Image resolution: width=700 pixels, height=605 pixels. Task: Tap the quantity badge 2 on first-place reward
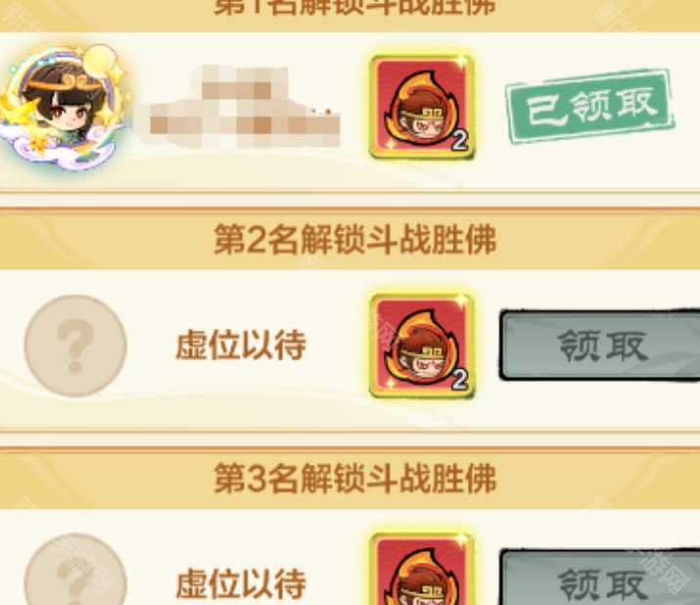[x=459, y=141]
